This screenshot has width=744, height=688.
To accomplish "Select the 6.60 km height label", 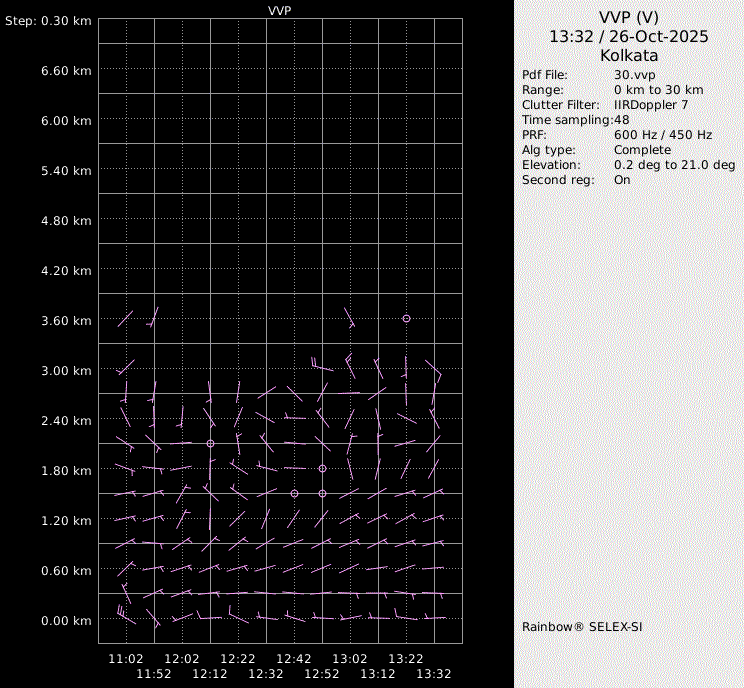I will click(66, 71).
